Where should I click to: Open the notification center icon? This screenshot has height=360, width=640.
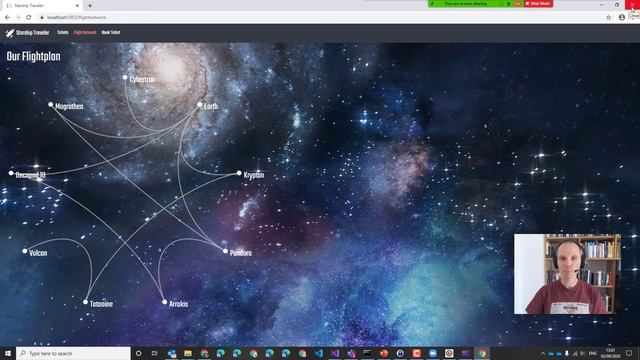click(629, 353)
